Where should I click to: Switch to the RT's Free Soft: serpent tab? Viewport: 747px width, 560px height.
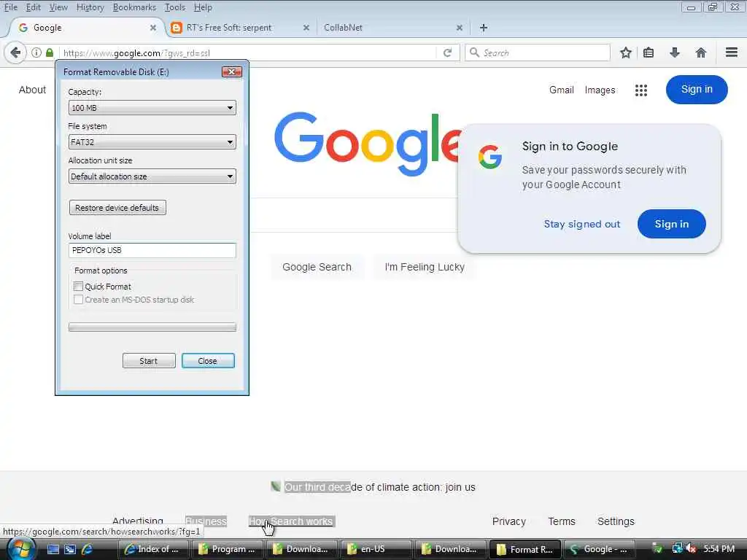pos(241,28)
